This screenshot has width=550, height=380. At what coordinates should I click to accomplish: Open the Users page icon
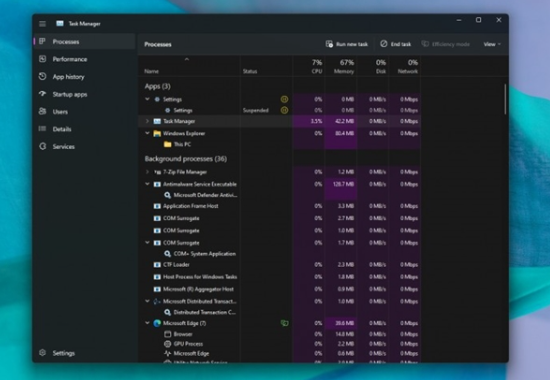(x=42, y=112)
